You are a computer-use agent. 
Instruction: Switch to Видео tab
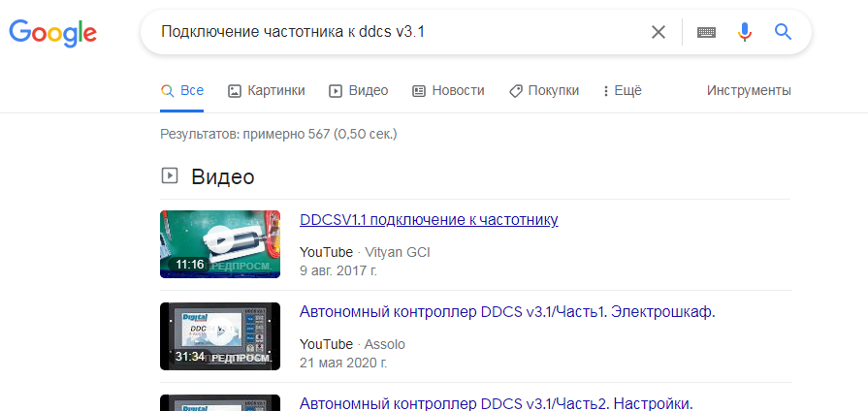pyautogui.click(x=358, y=91)
